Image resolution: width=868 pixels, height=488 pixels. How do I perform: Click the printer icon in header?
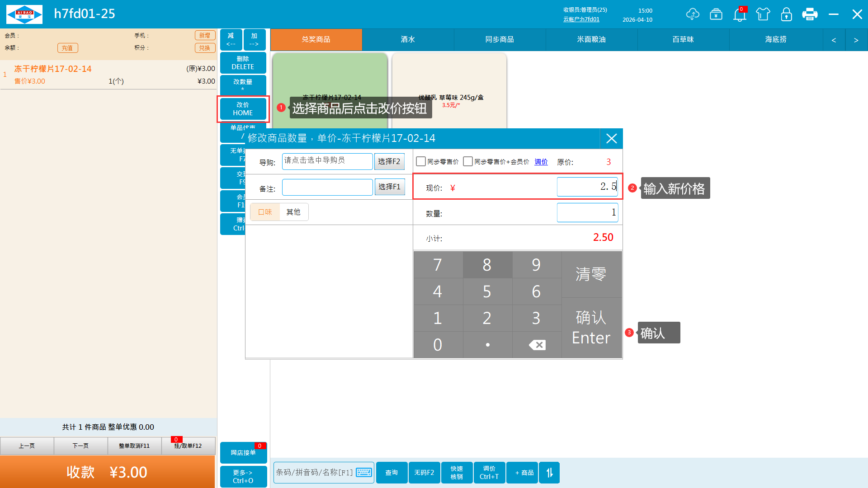[x=810, y=14]
